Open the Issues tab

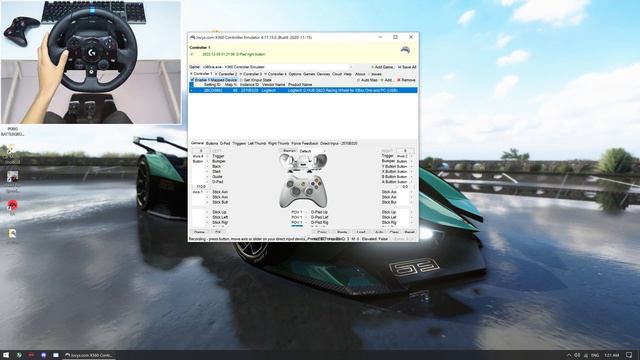(x=376, y=74)
